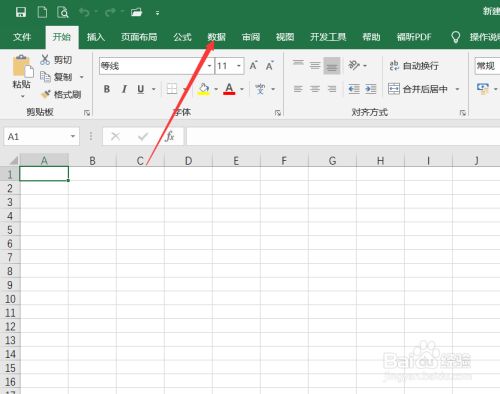The image size is (500, 394).
Task: Click the 复制 copy button
Action: click(56, 77)
